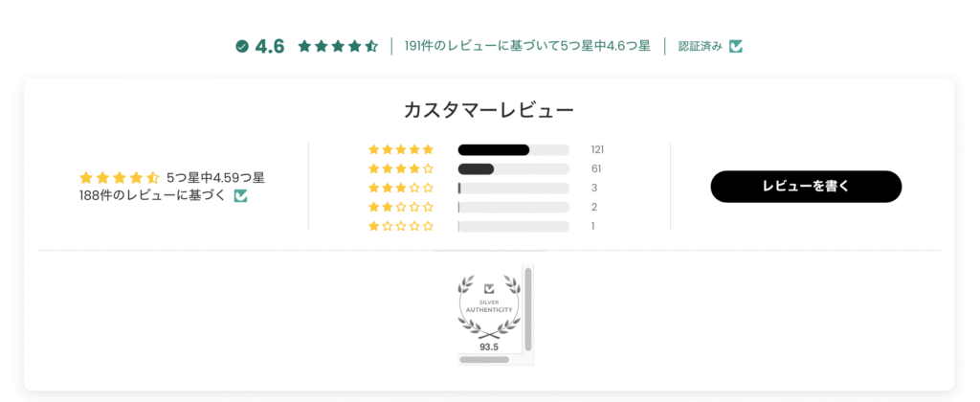The image size is (980, 402).
Task: Click the five-star rating progress bar
Action: (x=513, y=149)
